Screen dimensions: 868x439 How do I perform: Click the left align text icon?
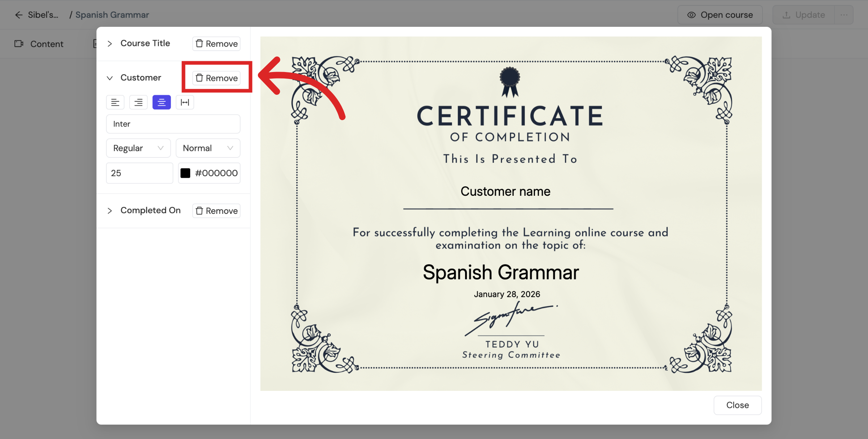point(115,102)
